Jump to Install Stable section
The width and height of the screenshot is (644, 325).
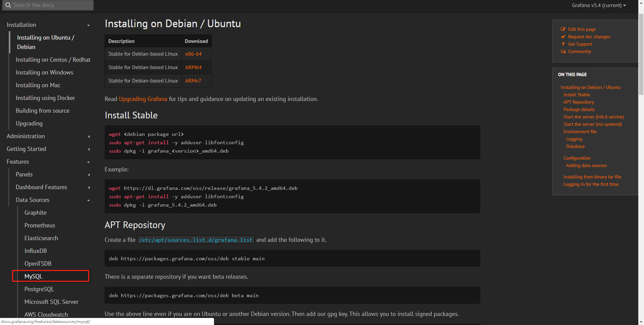tap(577, 95)
